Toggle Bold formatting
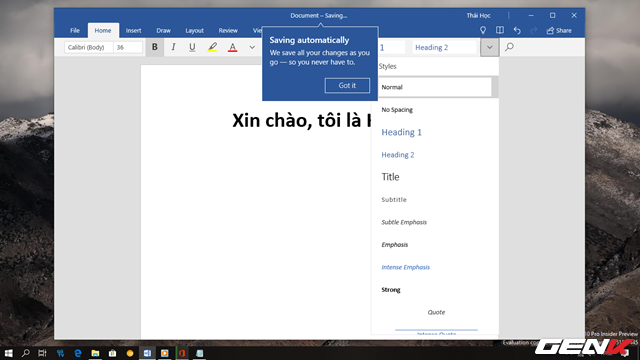This screenshot has height=360, width=640. [155, 47]
